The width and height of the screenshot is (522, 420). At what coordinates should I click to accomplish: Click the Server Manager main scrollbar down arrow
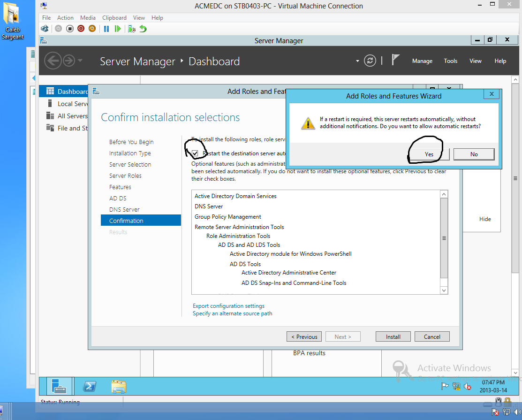pos(515,373)
